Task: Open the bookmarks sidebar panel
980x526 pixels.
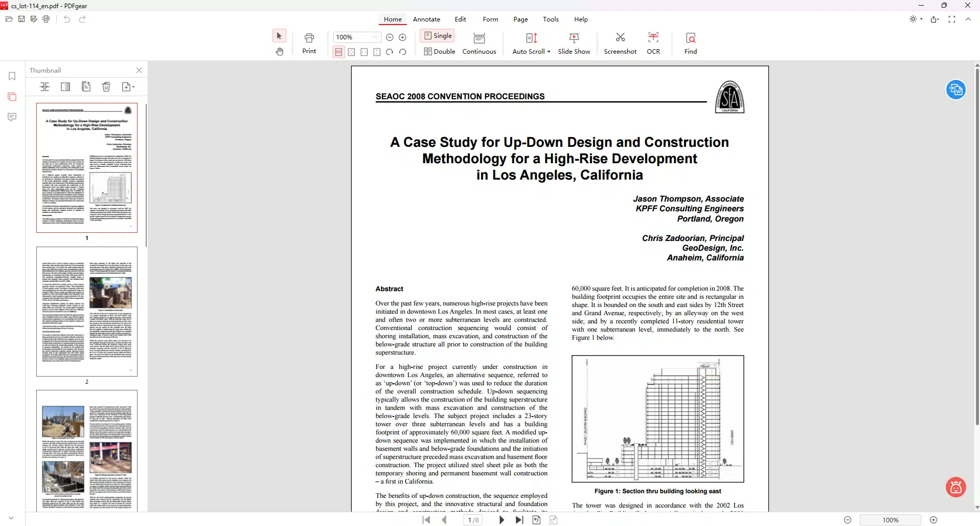Action: pyautogui.click(x=12, y=76)
